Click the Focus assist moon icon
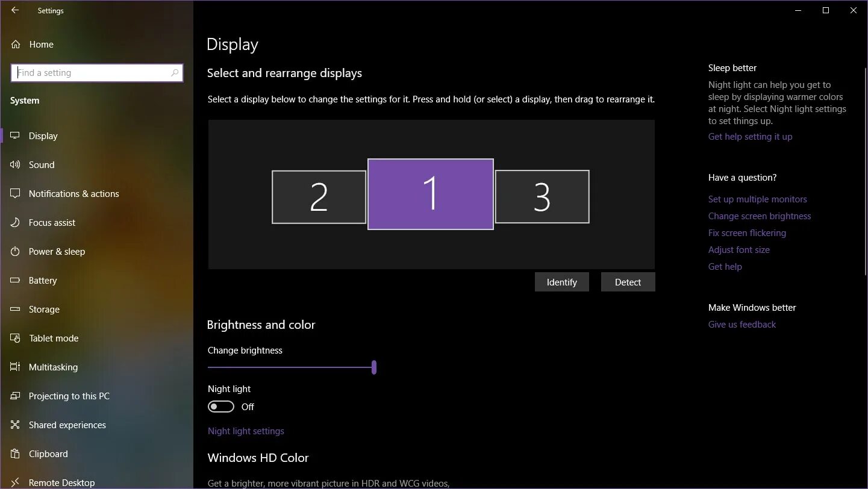This screenshot has width=868, height=489. coord(16,223)
